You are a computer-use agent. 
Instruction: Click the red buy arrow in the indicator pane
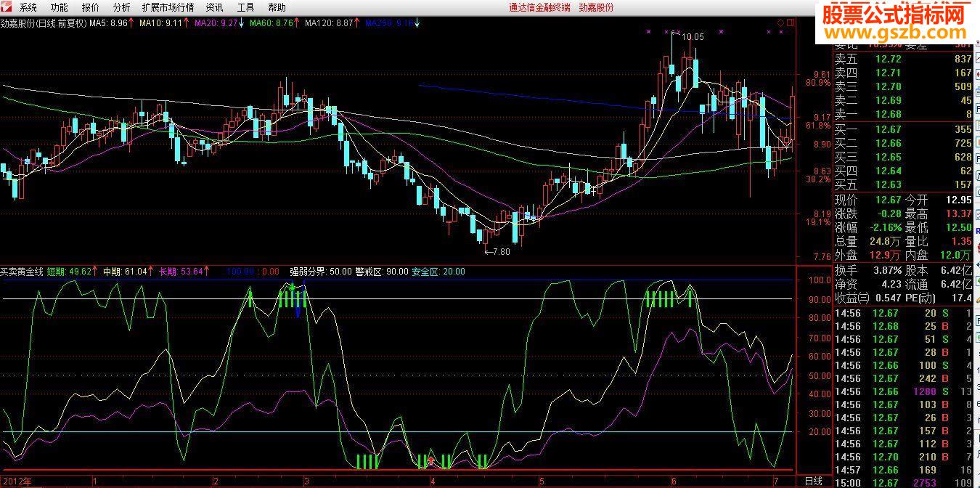click(431, 460)
